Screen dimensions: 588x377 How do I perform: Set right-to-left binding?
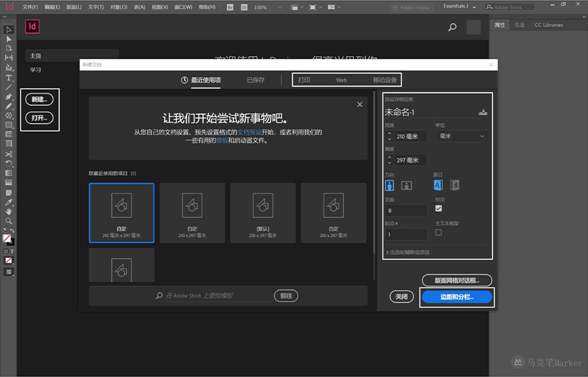pos(455,185)
